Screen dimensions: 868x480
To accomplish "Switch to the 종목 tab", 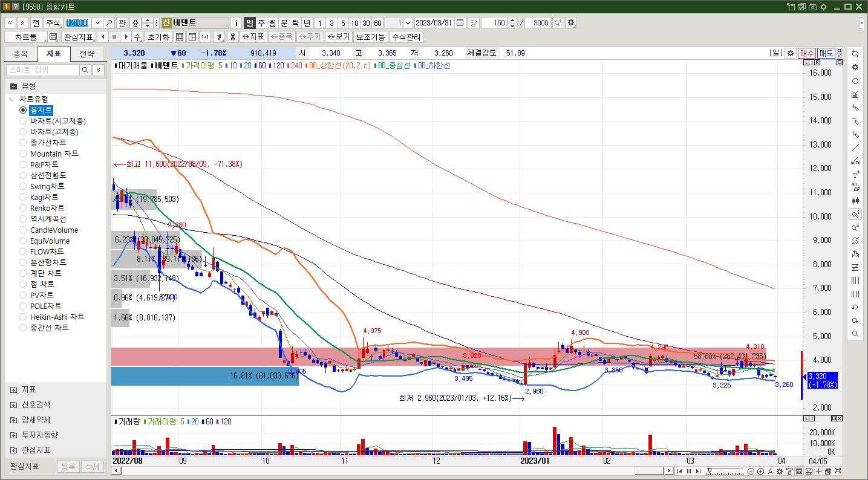I will coord(20,54).
